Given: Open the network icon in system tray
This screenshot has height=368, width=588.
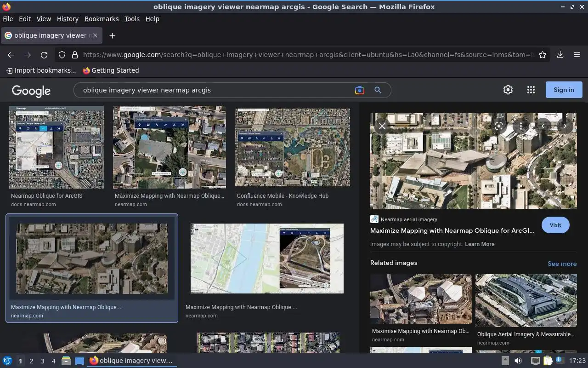Looking at the screenshot, I should [535, 361].
